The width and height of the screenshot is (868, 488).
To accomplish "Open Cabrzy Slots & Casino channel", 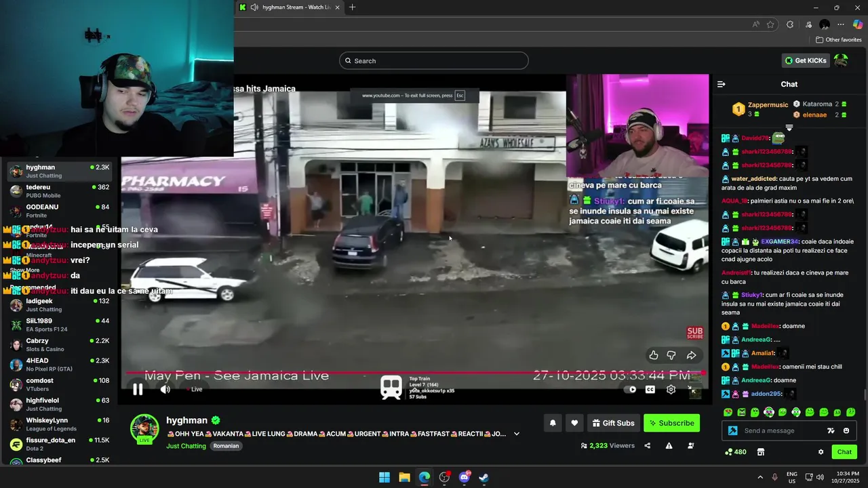I will (x=60, y=345).
